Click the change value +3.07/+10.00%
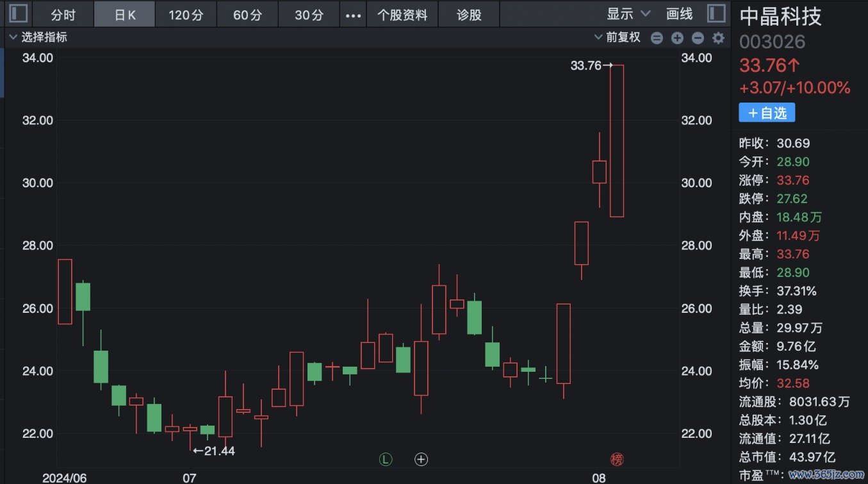Image resolution: width=868 pixels, height=484 pixels. click(794, 88)
